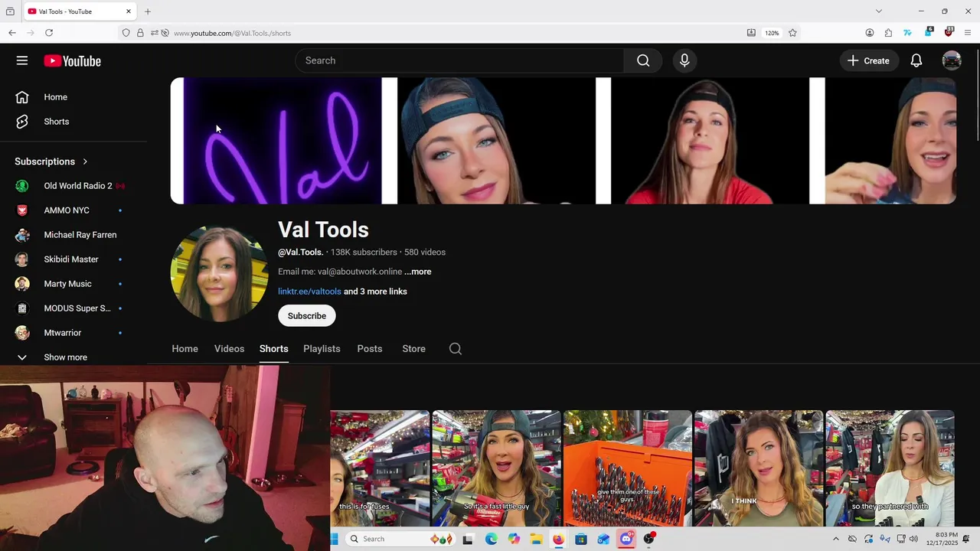
Task: Open Firefox account profile icon
Action: point(870,33)
